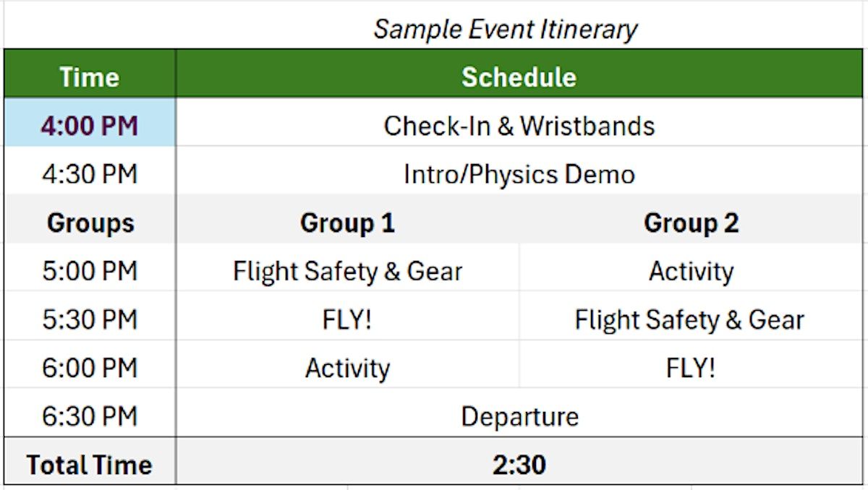Screen dimensions: 868x490
Task: Select the Departure cell
Action: coord(519,416)
